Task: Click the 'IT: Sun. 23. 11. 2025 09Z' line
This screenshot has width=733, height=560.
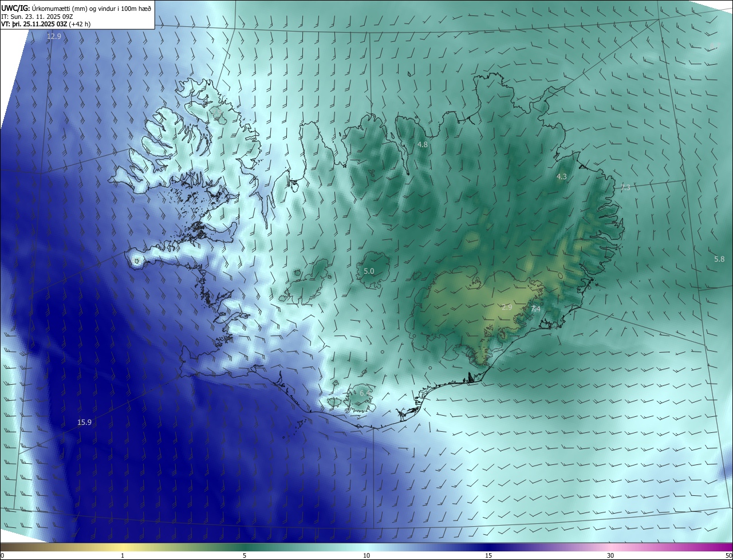Action: [37, 16]
